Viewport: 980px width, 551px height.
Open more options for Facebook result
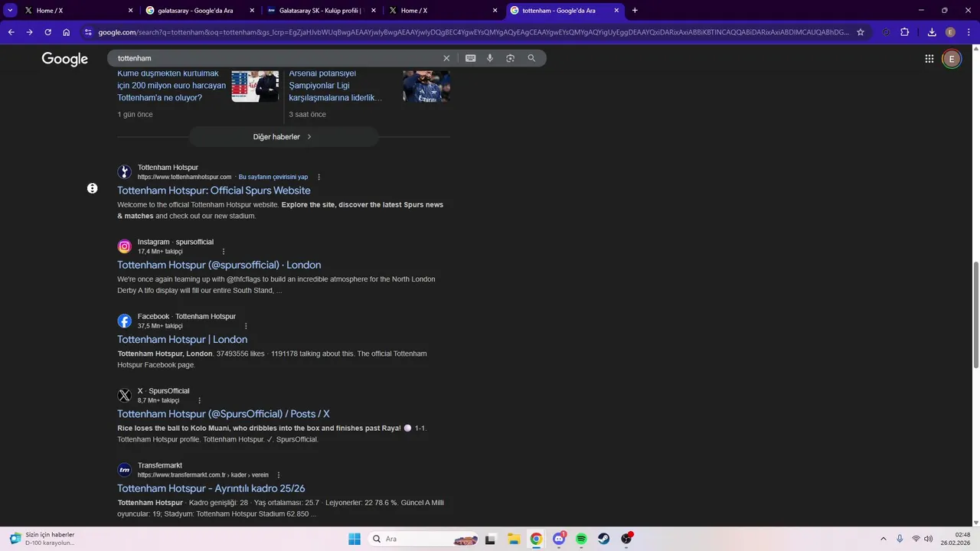click(246, 326)
